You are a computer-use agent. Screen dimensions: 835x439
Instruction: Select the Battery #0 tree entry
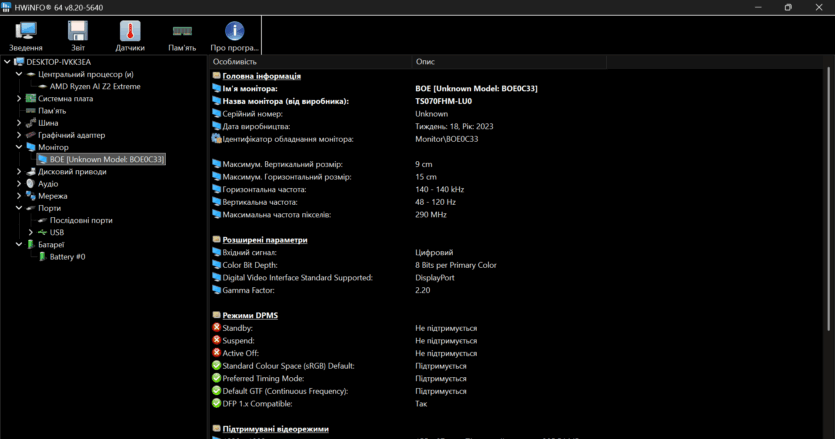click(67, 257)
